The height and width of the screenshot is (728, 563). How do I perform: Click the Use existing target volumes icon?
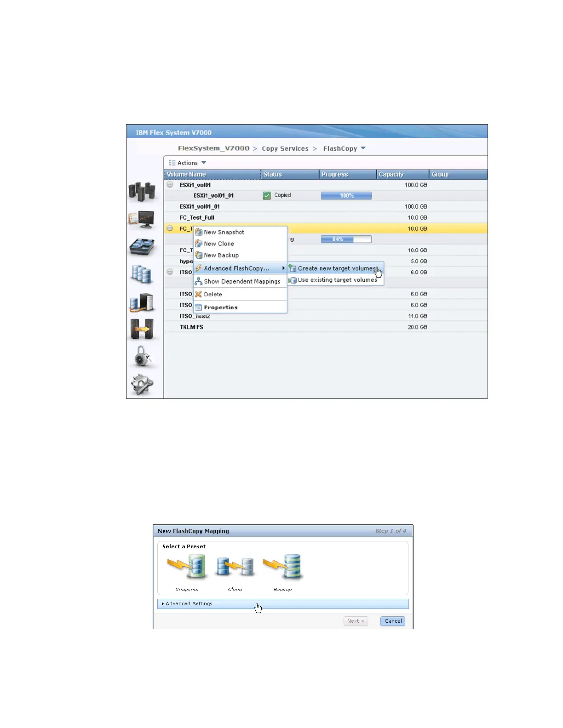tap(293, 280)
